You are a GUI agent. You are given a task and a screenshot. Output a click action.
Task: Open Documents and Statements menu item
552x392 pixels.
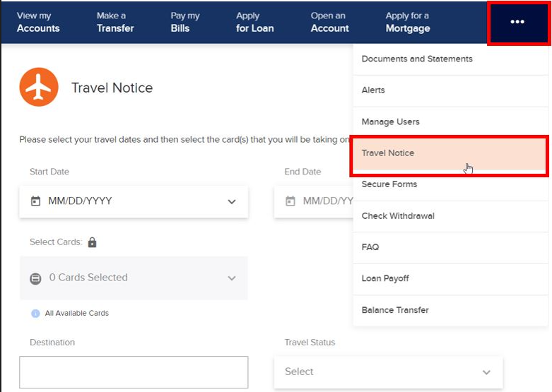click(417, 59)
